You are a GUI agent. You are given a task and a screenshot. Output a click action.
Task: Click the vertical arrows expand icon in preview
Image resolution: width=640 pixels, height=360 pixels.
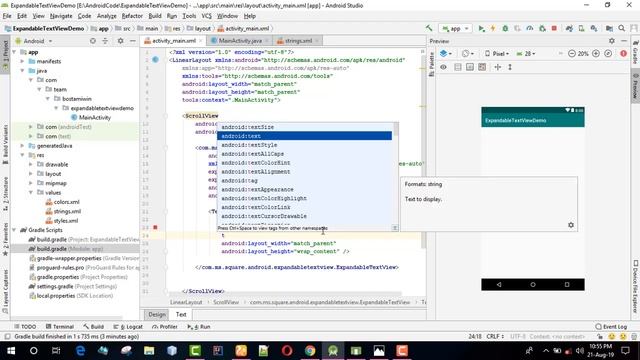tap(510, 67)
